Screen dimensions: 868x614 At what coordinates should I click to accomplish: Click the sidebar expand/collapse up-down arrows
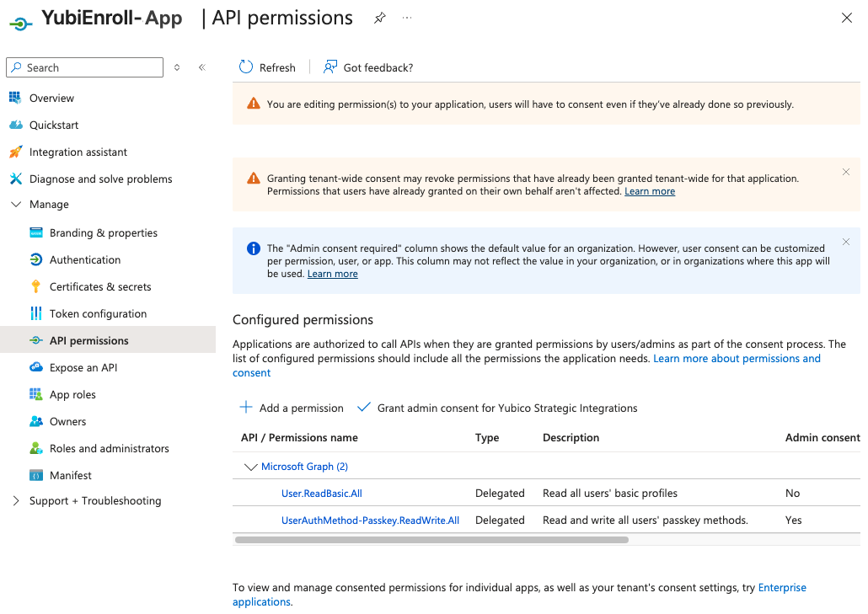coord(177,67)
